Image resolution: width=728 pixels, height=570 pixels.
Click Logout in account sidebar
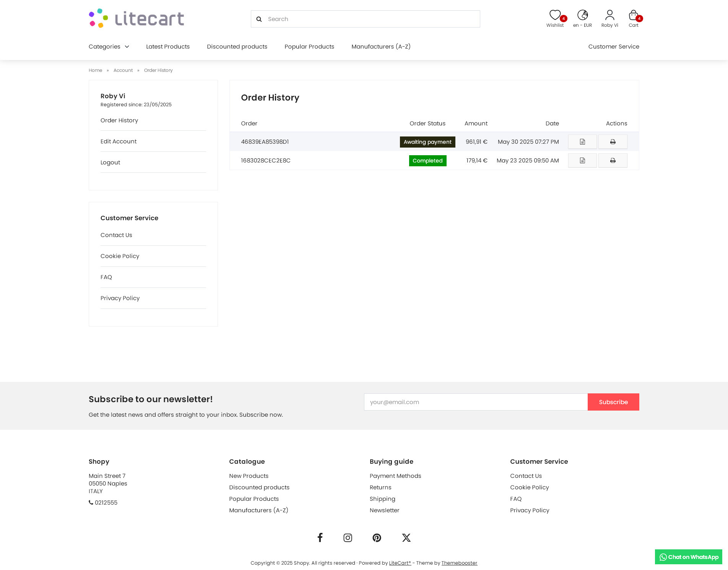click(110, 162)
